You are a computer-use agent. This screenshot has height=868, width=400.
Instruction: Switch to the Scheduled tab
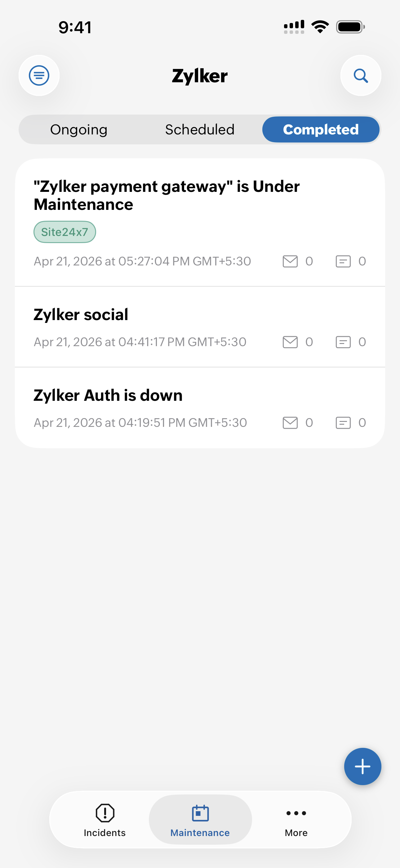(x=200, y=130)
